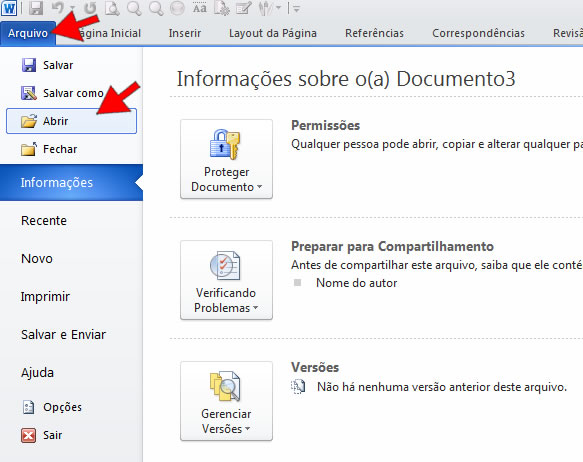
Task: Click the open folder icon beside Abrir
Action: [29, 121]
